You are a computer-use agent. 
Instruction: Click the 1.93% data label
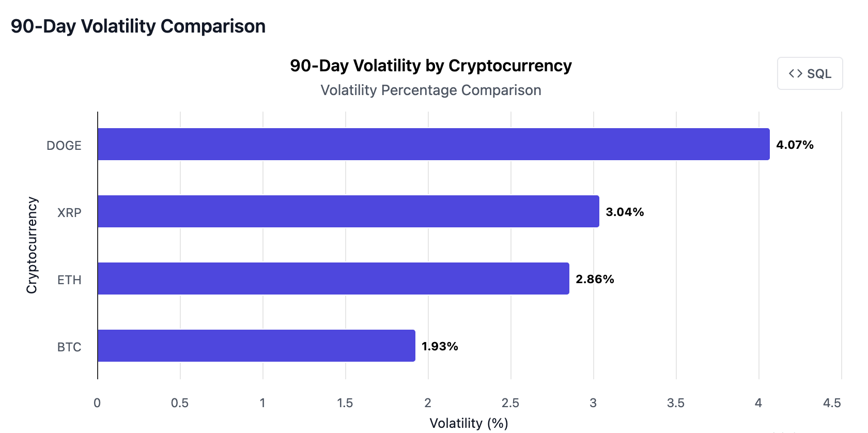click(440, 346)
